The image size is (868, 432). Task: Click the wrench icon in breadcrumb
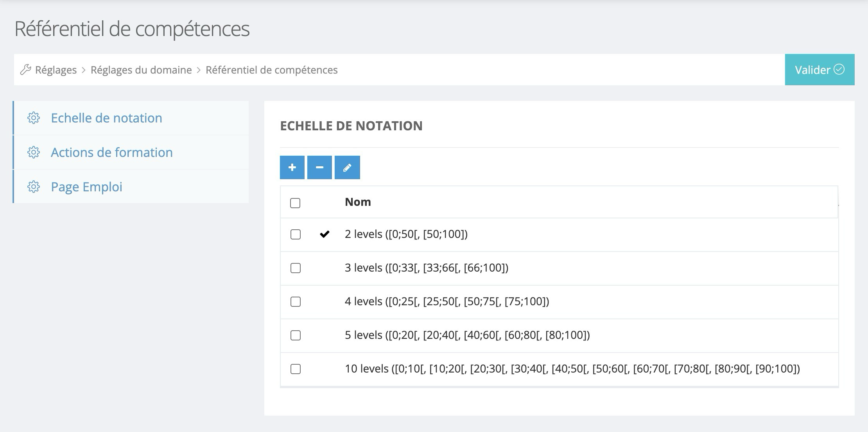click(26, 70)
